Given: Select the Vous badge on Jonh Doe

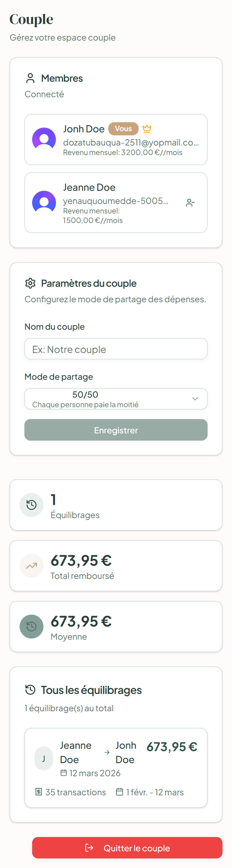Looking at the screenshot, I should click(x=123, y=128).
